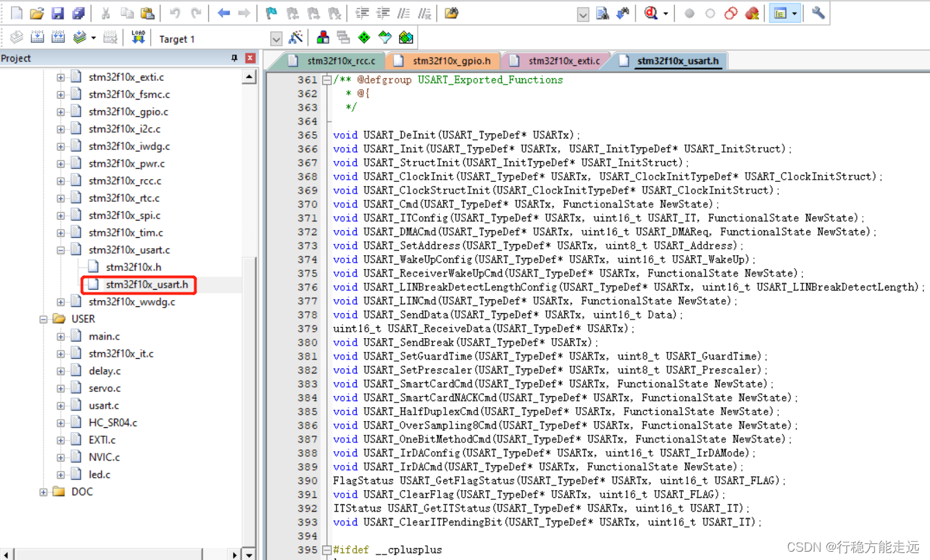Expand the stm32f10x_gpio.c node
This screenshot has height=560, width=930.
click(x=61, y=112)
